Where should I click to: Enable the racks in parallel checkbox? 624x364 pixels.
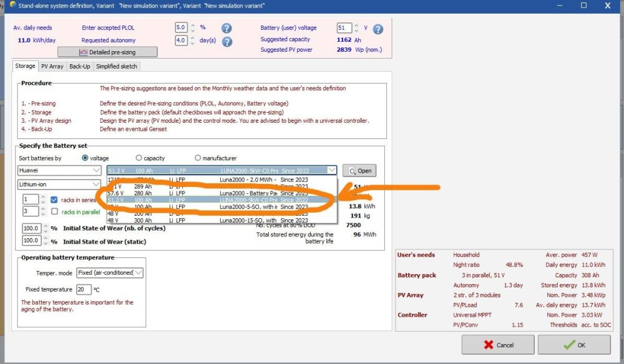[54, 212]
